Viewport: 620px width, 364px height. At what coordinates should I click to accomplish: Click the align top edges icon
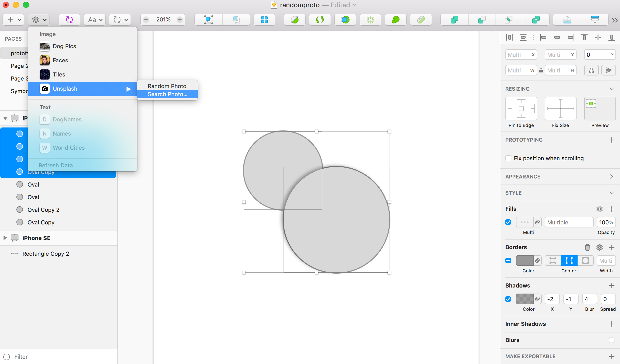point(584,38)
